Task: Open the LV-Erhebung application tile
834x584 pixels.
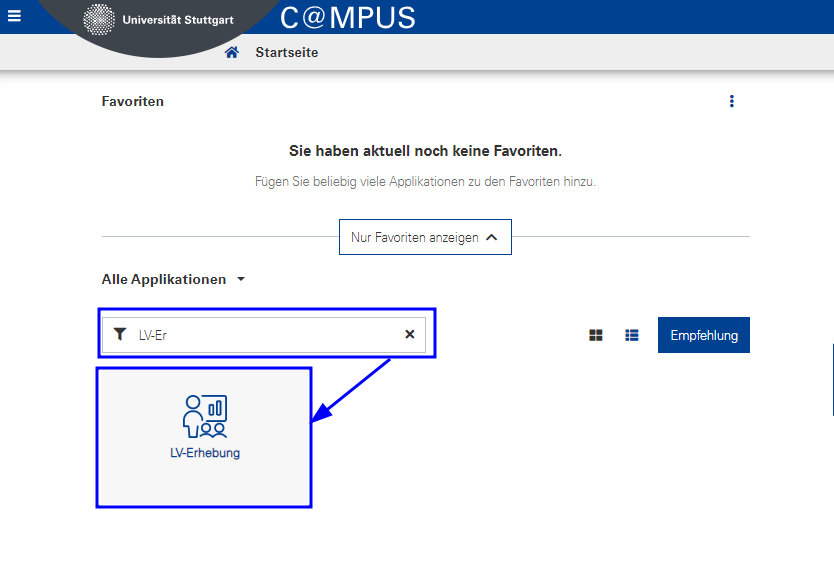Action: (x=204, y=437)
